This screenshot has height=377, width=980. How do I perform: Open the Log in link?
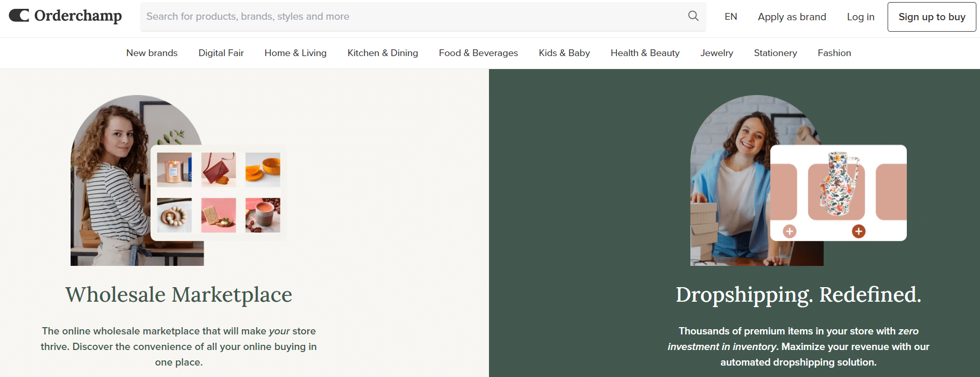point(860,17)
